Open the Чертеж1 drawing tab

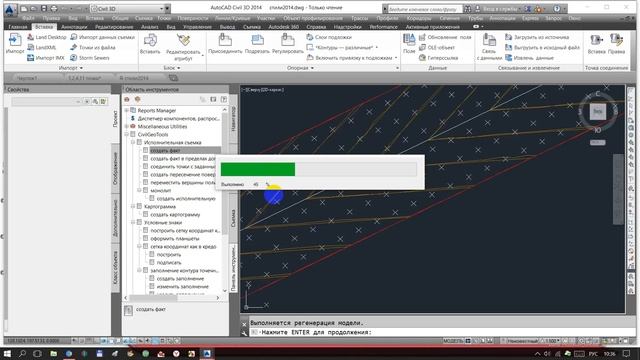(x=27, y=78)
